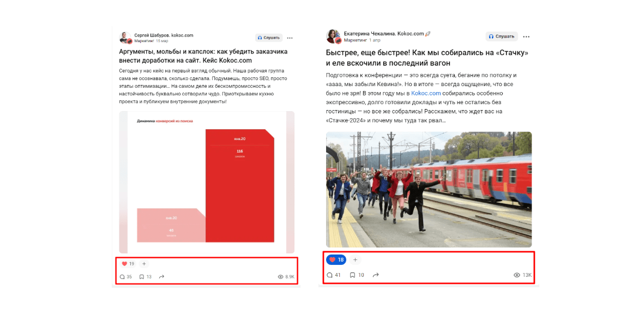
Task: Listen to the Шабуров article
Action: click(269, 38)
